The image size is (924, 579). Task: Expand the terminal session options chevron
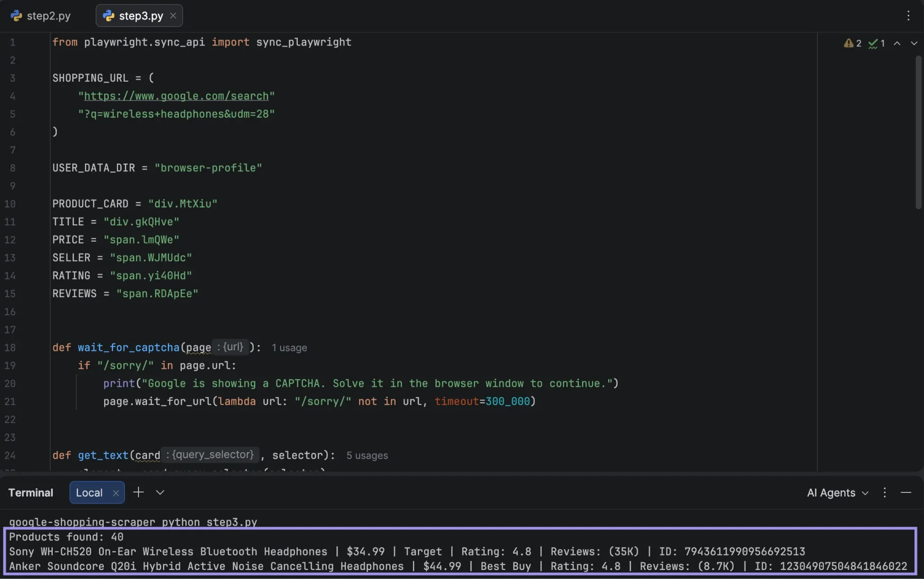160,492
